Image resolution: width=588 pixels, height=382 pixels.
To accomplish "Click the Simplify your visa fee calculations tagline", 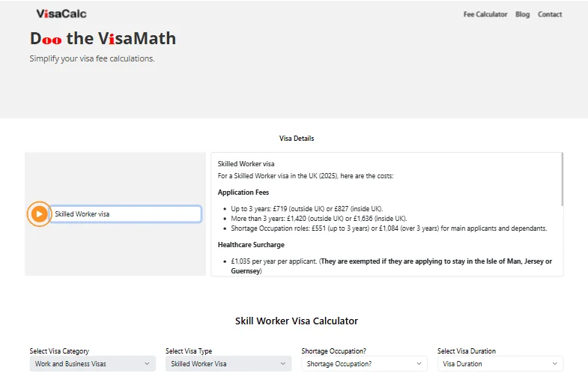I will point(92,58).
